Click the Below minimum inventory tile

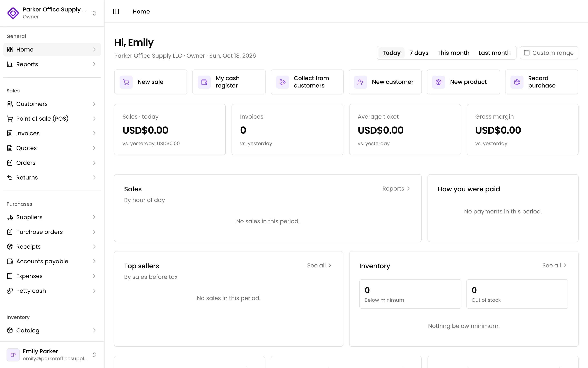[x=410, y=294]
